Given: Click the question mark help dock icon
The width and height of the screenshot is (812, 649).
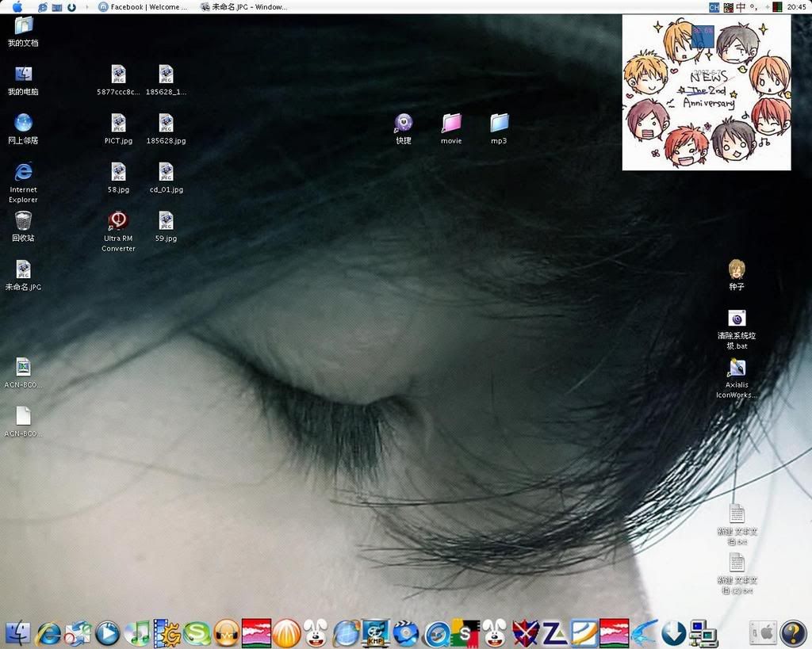Looking at the screenshot, I should pos(793,632).
